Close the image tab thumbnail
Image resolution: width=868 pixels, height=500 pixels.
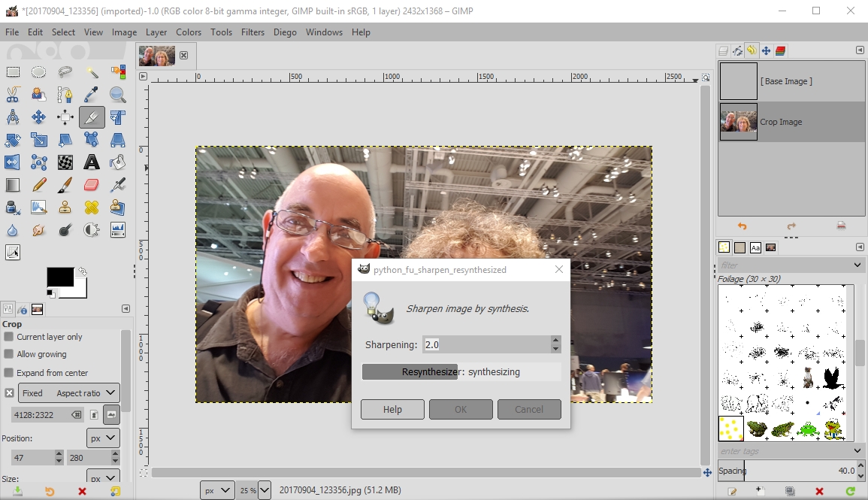(x=184, y=55)
